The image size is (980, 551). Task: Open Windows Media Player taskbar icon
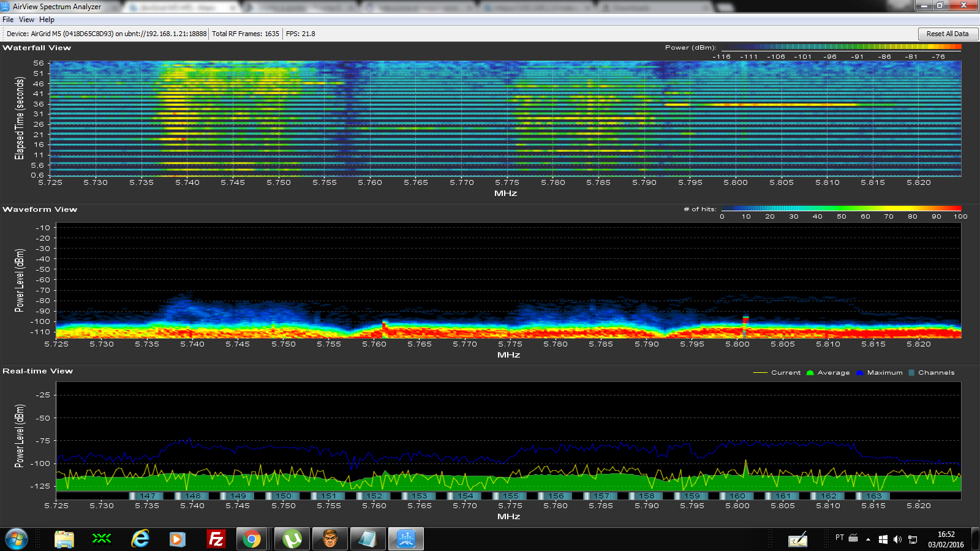point(177,539)
